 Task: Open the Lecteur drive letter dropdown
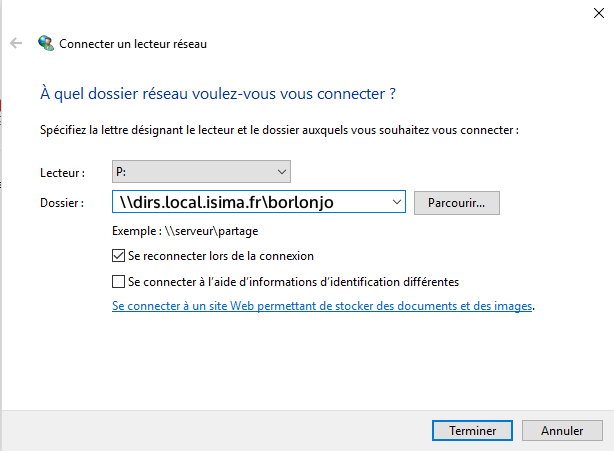[x=281, y=172]
